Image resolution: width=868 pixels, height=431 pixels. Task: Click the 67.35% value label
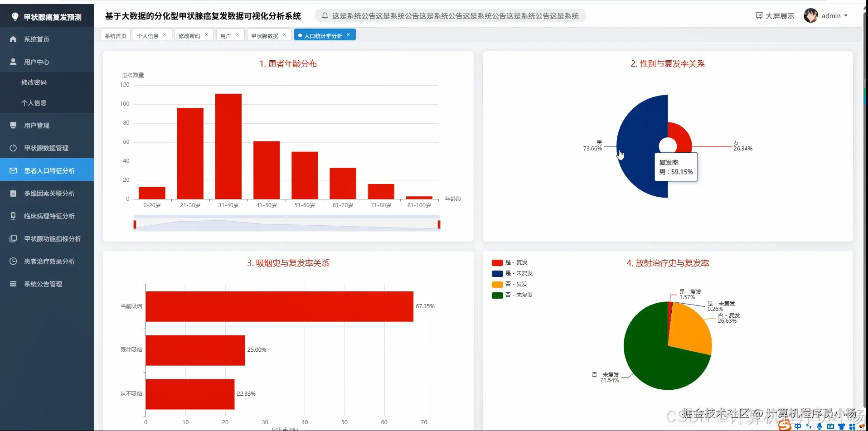(425, 306)
